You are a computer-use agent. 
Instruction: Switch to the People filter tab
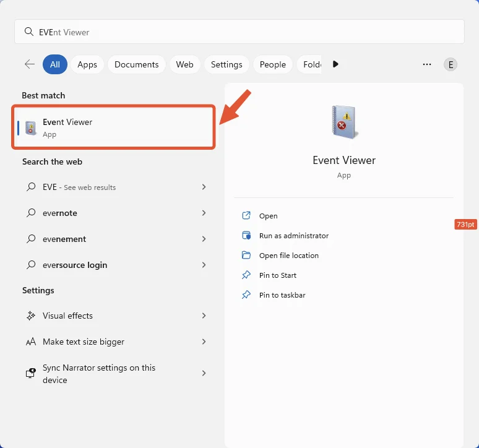point(272,64)
